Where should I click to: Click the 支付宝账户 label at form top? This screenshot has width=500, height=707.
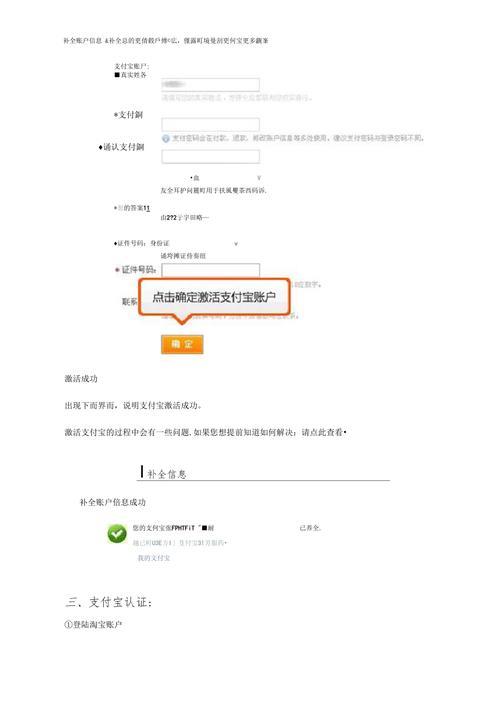click(x=132, y=66)
